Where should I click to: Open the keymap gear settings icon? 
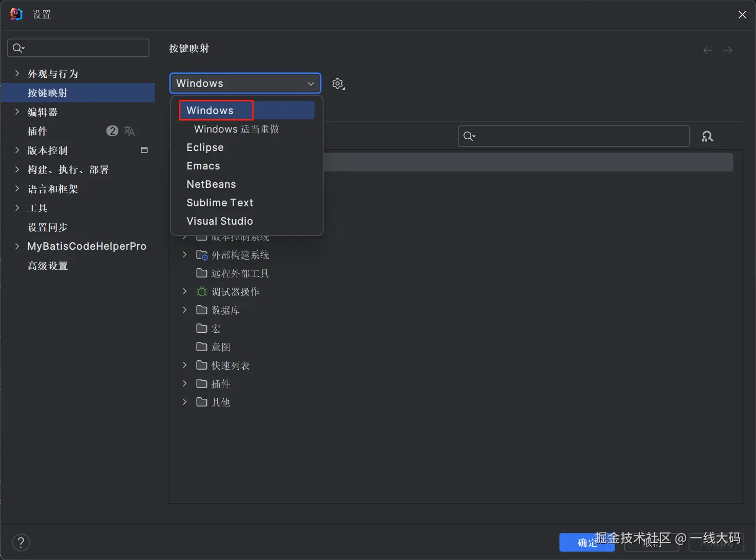pos(338,84)
